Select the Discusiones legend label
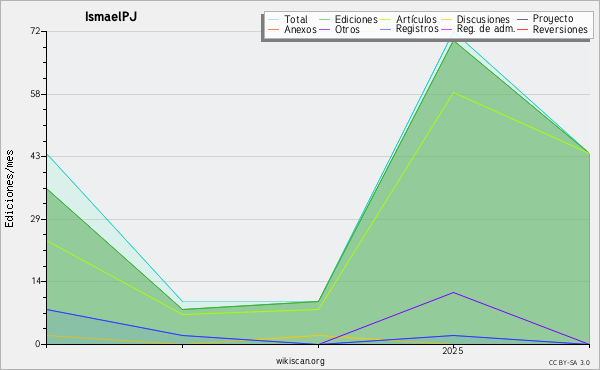Viewport: 600px width, 370px height. [483, 19]
